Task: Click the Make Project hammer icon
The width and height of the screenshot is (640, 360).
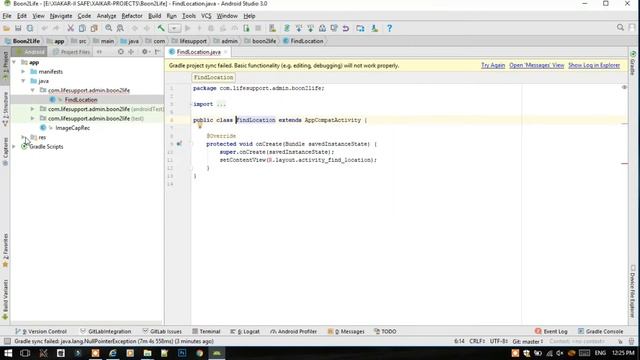Action: coord(161,28)
